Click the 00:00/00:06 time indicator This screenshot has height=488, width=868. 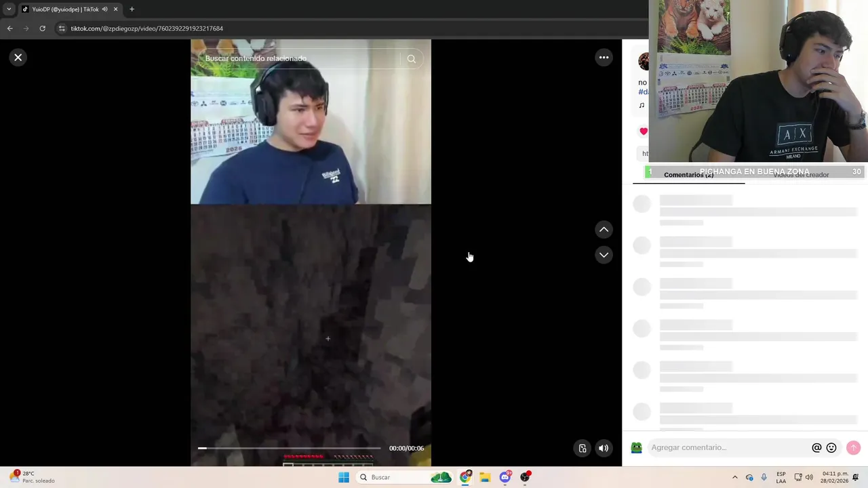point(406,448)
